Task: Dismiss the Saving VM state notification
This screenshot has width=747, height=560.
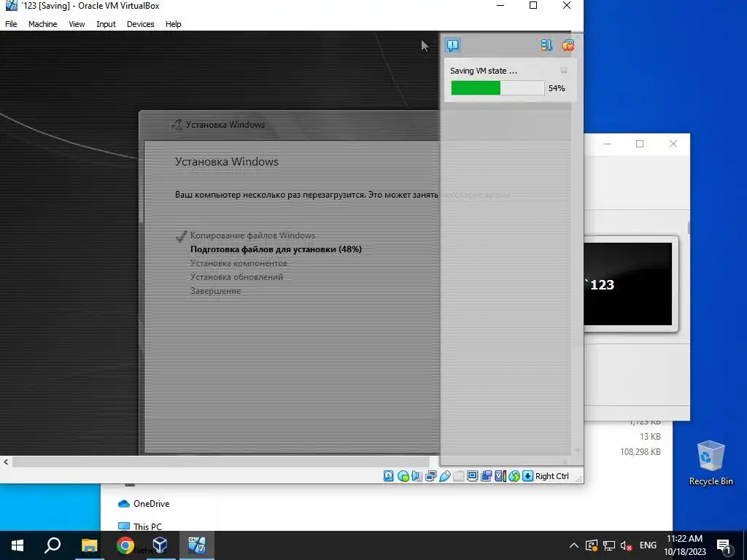Action: pyautogui.click(x=564, y=70)
